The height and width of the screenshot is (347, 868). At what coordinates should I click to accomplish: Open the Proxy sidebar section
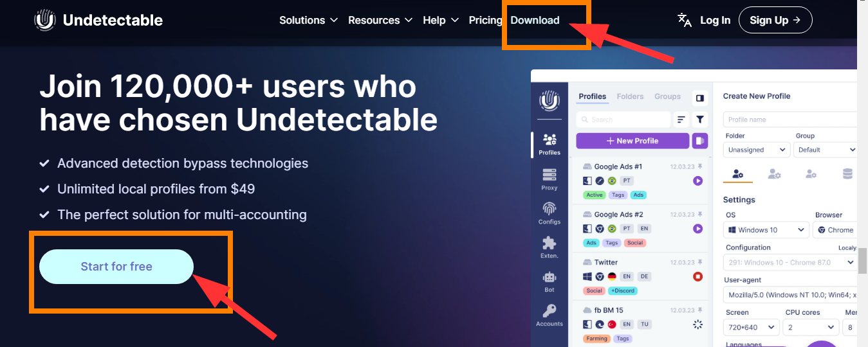pyautogui.click(x=549, y=179)
